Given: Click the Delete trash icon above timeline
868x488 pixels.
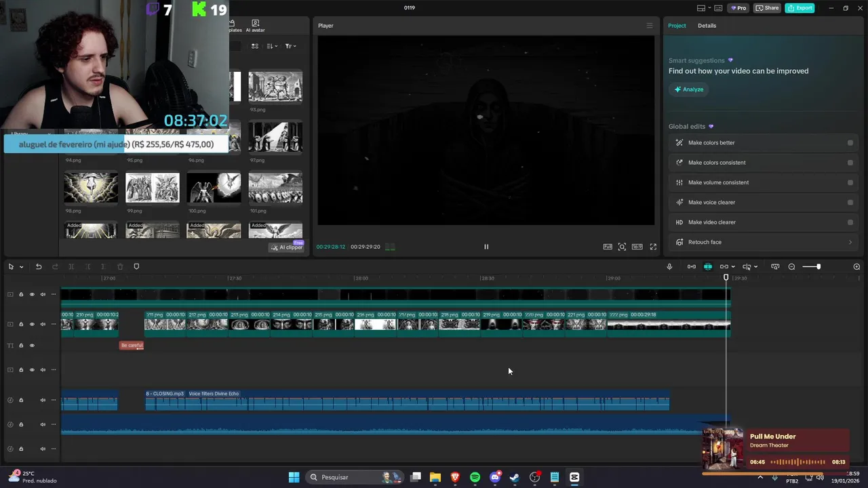Looking at the screenshot, I should [x=120, y=266].
